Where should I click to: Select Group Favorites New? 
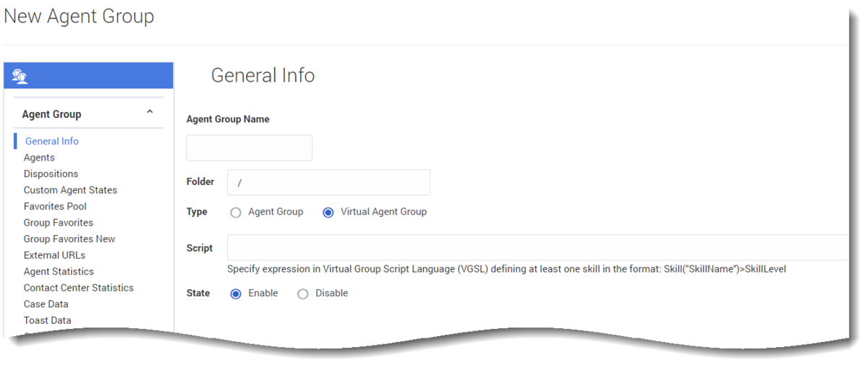click(69, 239)
